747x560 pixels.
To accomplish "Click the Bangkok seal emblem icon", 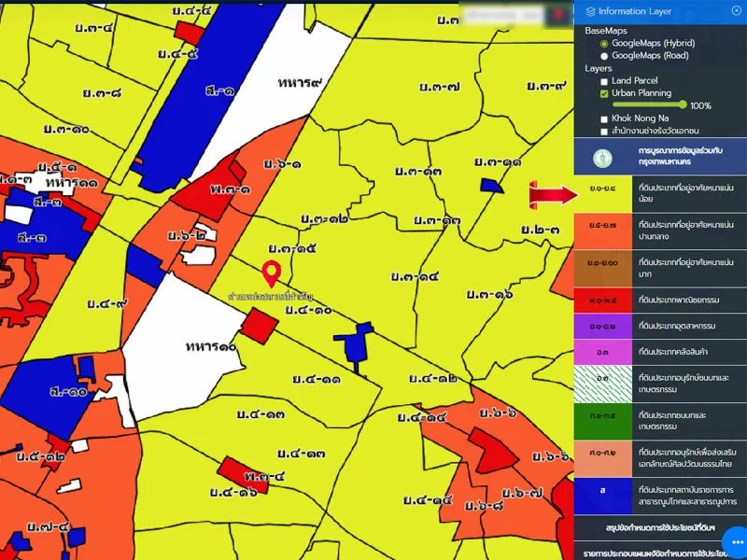I will click(x=604, y=156).
